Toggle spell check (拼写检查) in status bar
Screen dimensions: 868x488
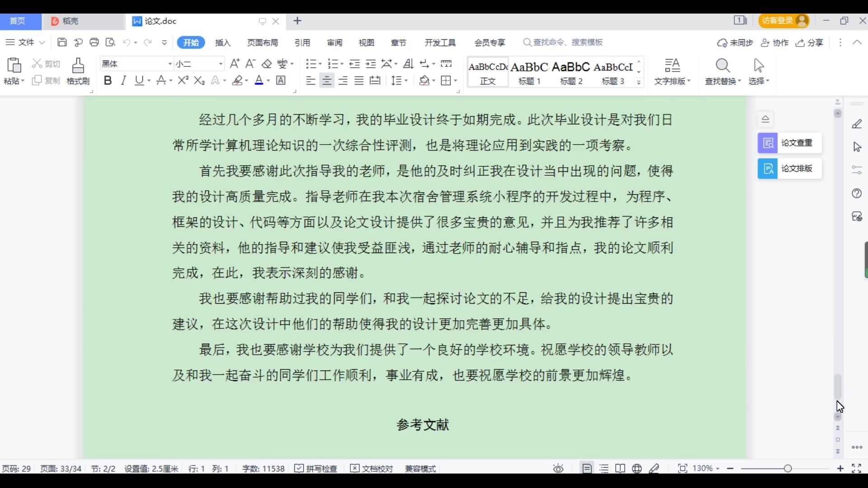[316, 469]
